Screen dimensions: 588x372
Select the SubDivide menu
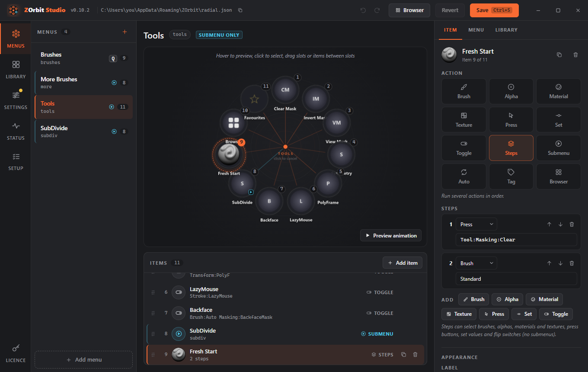(x=83, y=131)
